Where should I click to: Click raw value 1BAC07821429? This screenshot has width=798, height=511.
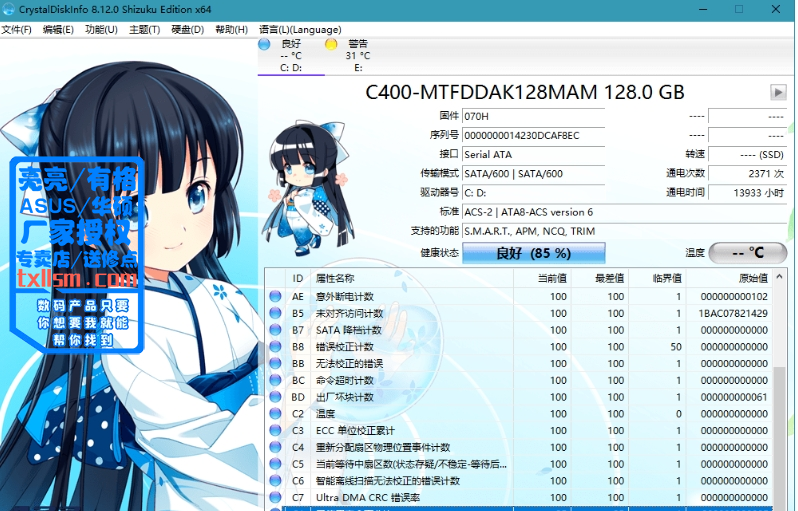coord(733,314)
